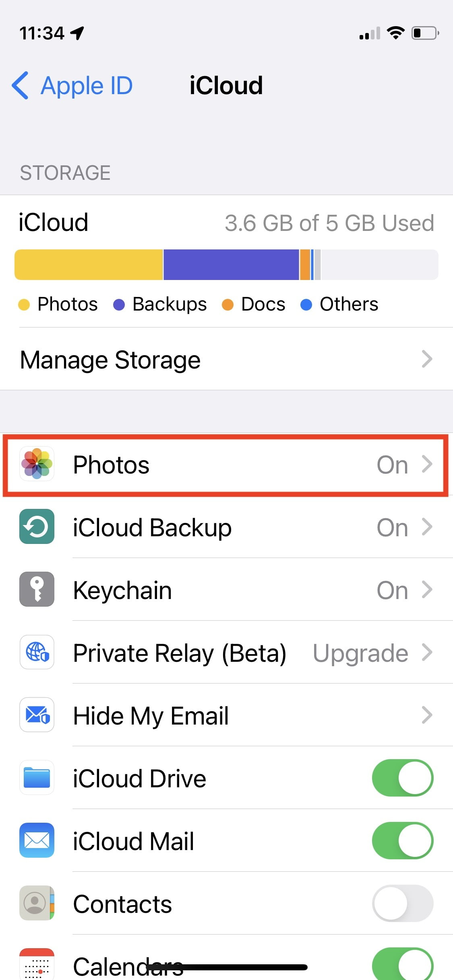Viewport: 453px width, 980px height.
Task: Turn off the iCloud Drive switch
Action: tap(402, 778)
